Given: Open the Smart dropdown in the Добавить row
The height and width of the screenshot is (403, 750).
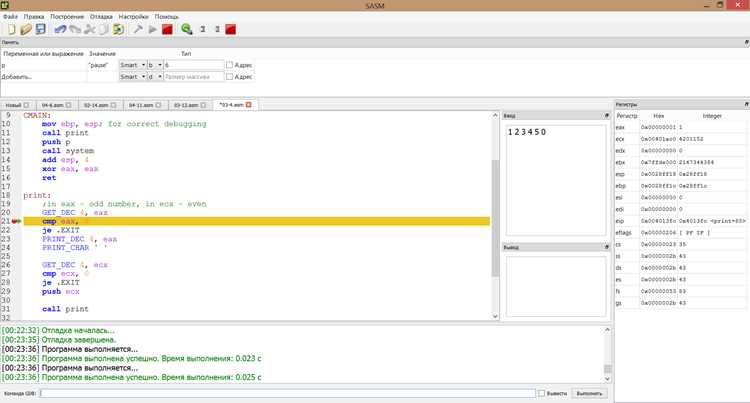Looking at the screenshot, I should pyautogui.click(x=132, y=76).
